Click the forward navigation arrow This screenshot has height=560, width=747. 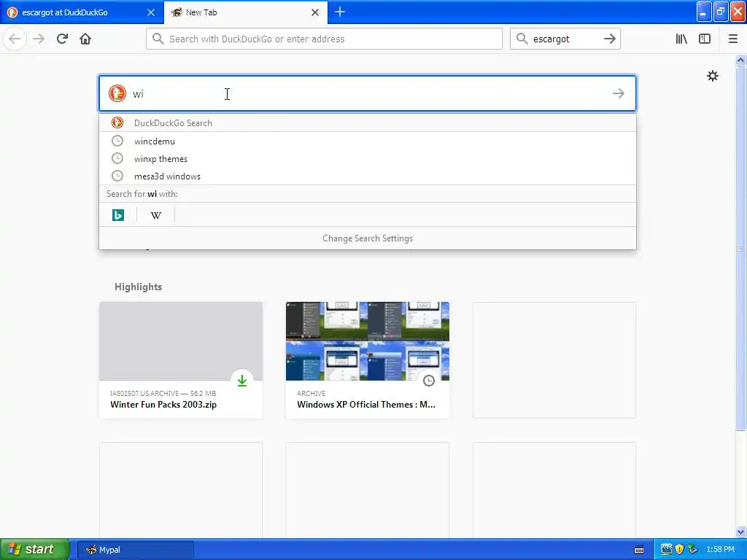(x=39, y=39)
